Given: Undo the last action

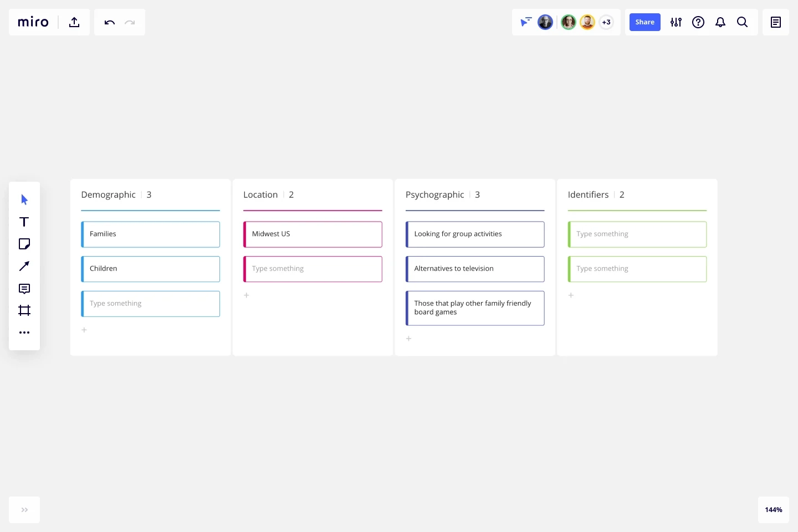Looking at the screenshot, I should [109, 22].
